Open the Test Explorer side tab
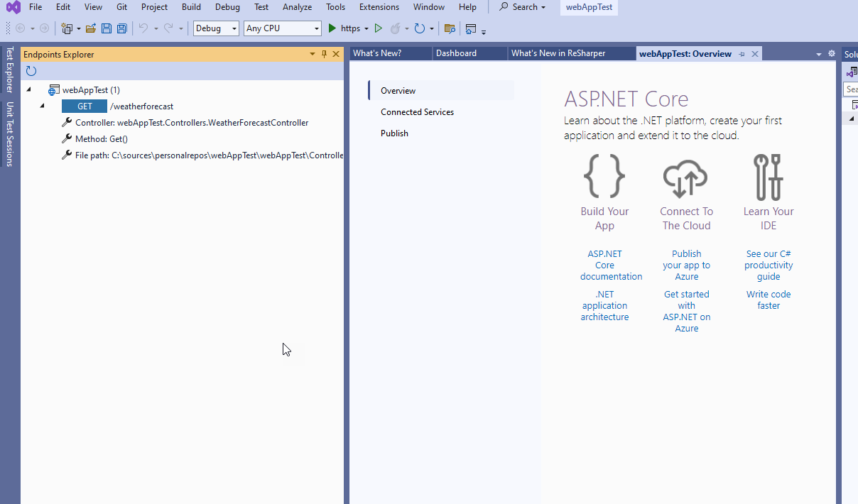Viewport: 858px width, 504px height. (10, 70)
